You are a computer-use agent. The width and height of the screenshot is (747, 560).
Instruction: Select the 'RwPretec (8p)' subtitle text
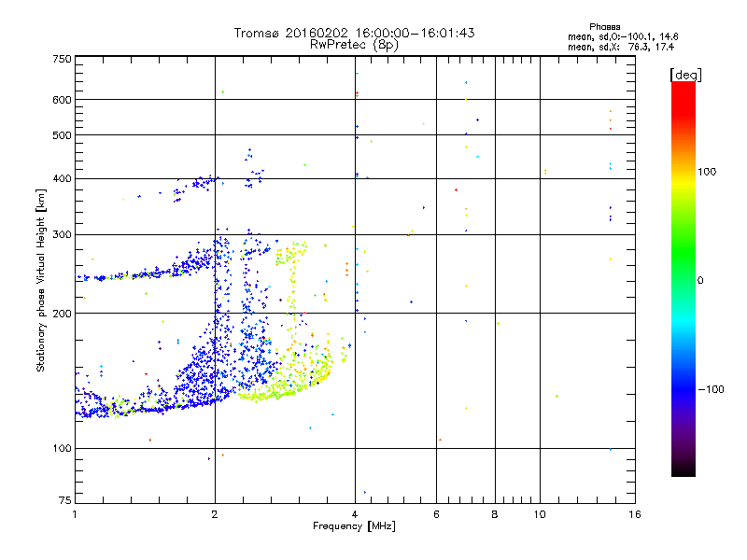354,45
